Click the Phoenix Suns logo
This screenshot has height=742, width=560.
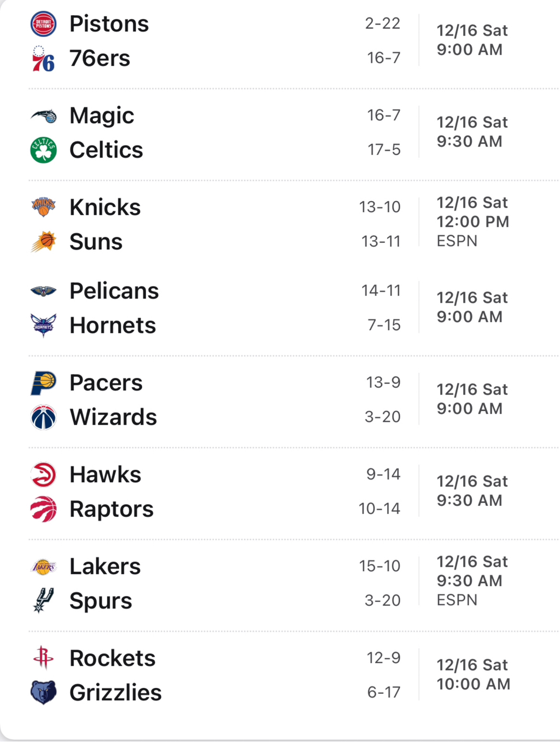pyautogui.click(x=43, y=242)
